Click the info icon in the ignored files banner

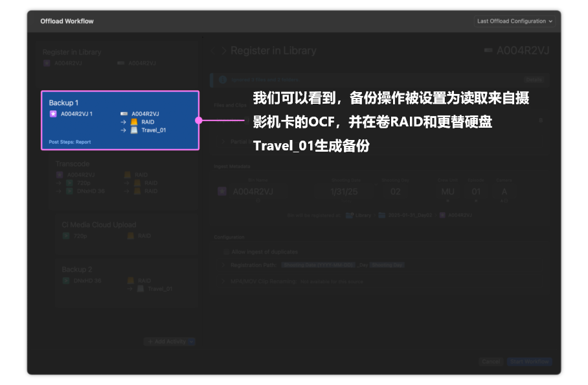[x=222, y=80]
